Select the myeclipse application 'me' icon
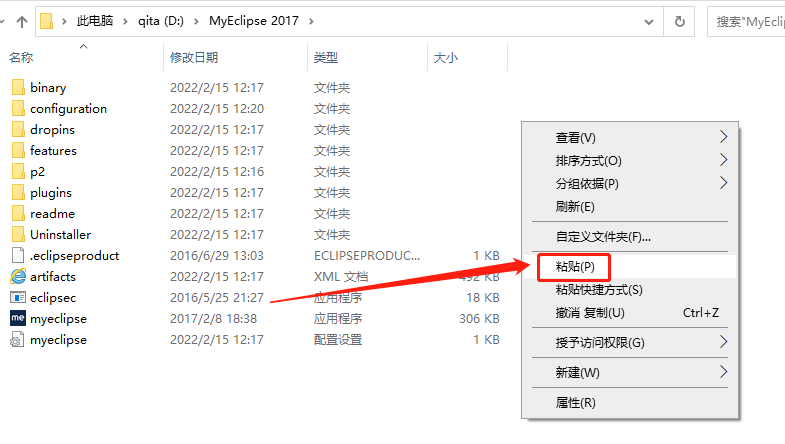Image resolution: width=785 pixels, height=444 pixels. [x=18, y=318]
